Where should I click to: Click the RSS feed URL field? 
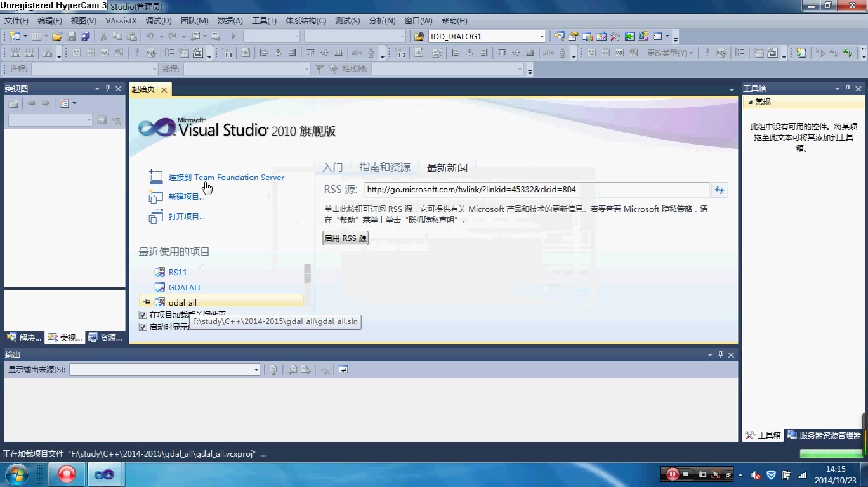click(537, 190)
